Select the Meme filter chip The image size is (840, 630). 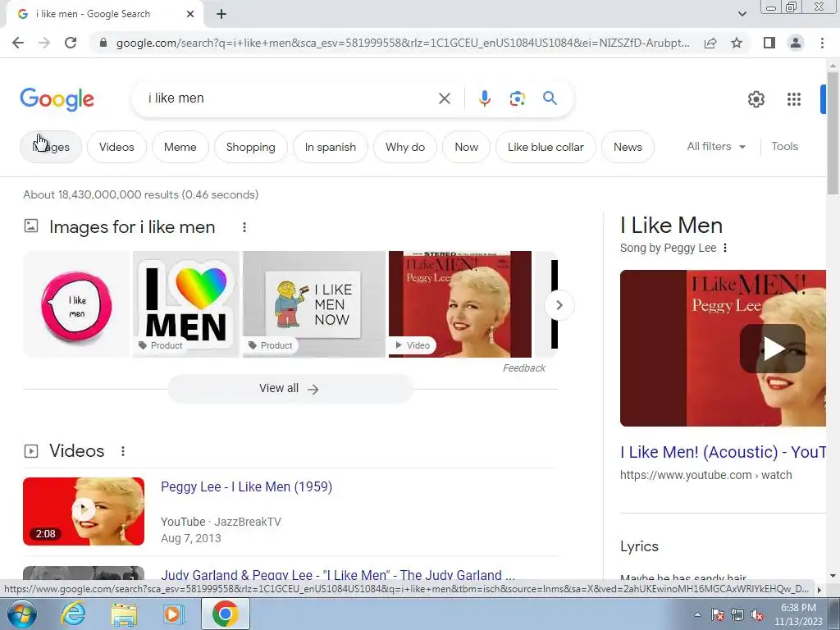click(180, 148)
